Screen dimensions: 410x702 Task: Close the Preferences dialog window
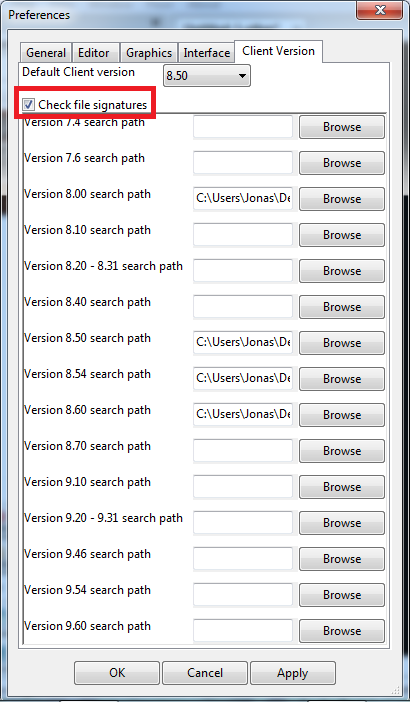pyautogui.click(x=380, y=10)
